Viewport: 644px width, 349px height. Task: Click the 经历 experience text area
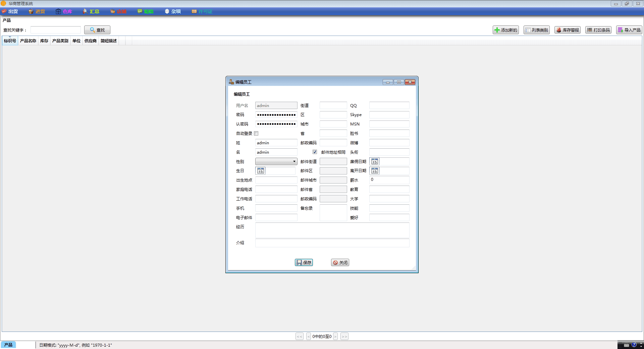332,231
